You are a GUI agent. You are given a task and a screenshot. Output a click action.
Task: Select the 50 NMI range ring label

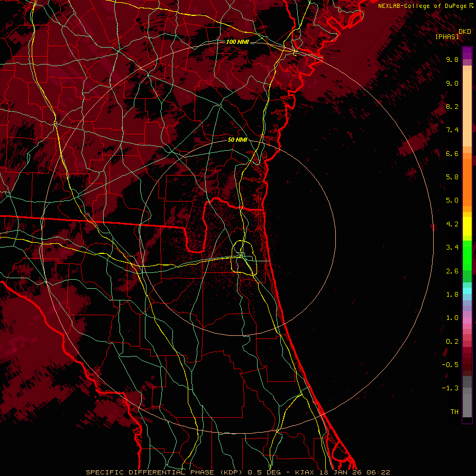pos(237,140)
